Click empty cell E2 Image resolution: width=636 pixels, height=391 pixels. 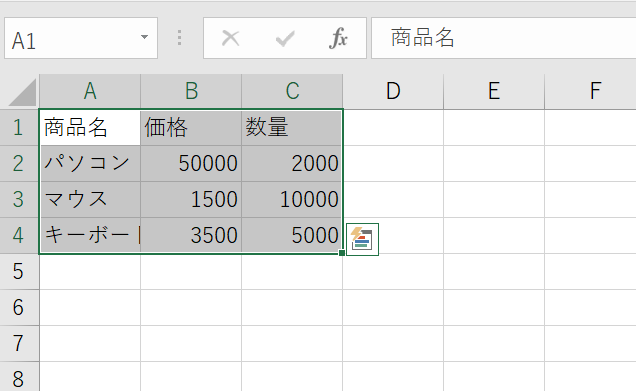coord(494,163)
